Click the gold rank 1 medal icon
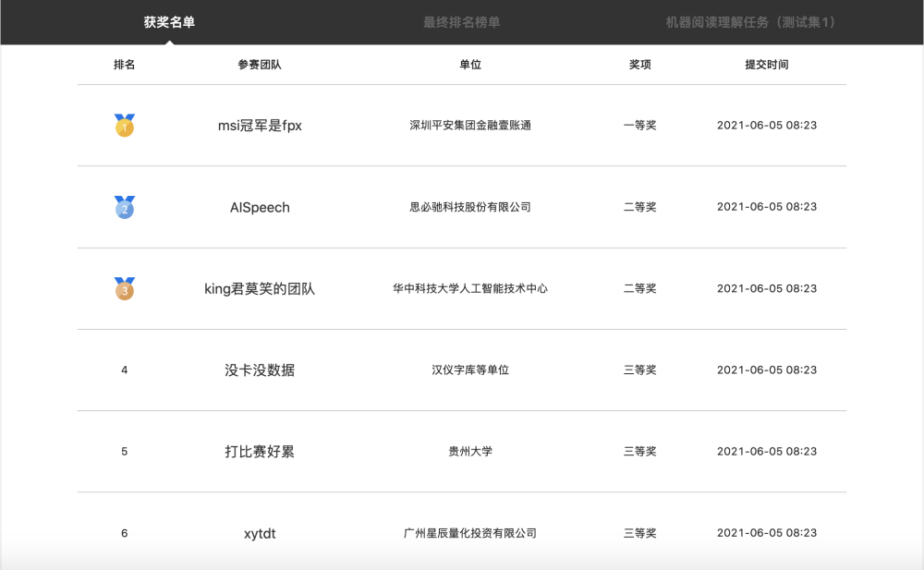This screenshot has width=924, height=570. click(125, 125)
